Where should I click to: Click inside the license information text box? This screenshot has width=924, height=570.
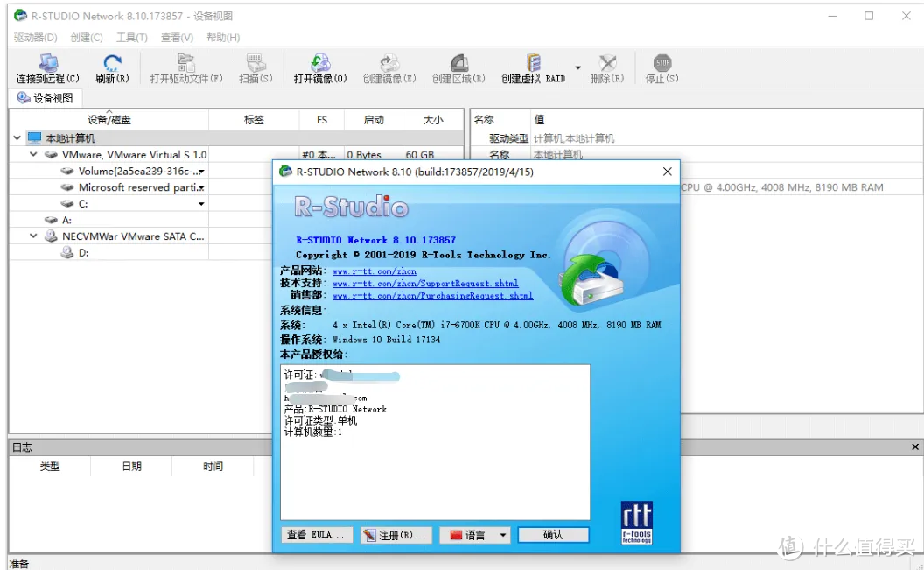pyautogui.click(x=435, y=442)
